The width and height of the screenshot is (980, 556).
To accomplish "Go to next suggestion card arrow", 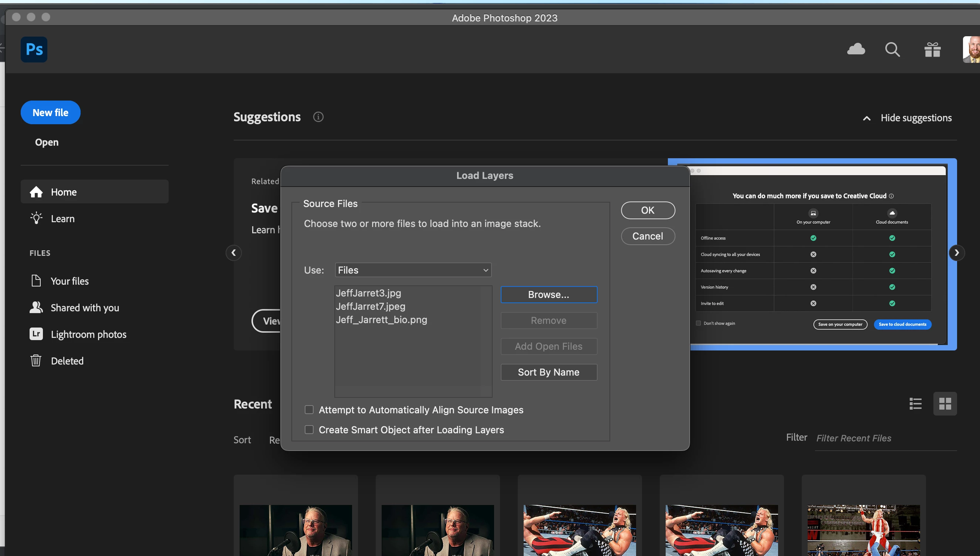I will tap(956, 253).
